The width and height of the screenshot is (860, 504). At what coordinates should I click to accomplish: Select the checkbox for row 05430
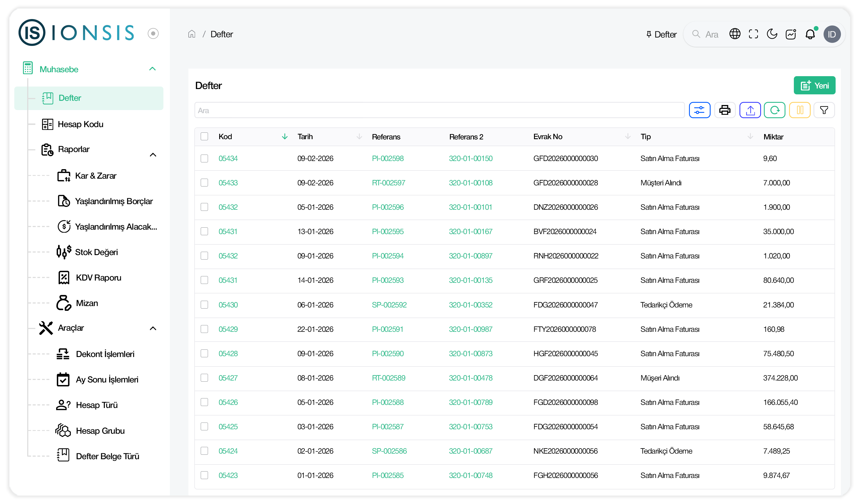204,305
